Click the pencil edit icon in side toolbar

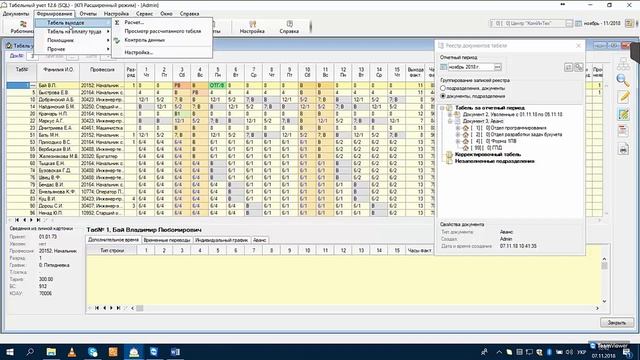[624, 97]
